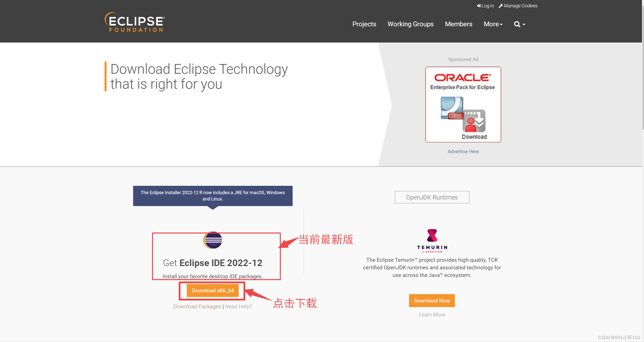Open the Download Packages link
The image size is (644, 342).
[197, 307]
